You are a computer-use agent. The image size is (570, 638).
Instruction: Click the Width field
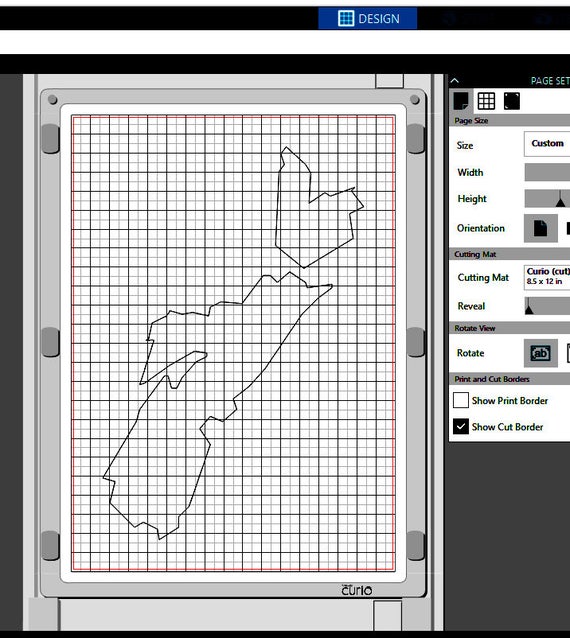tap(547, 172)
